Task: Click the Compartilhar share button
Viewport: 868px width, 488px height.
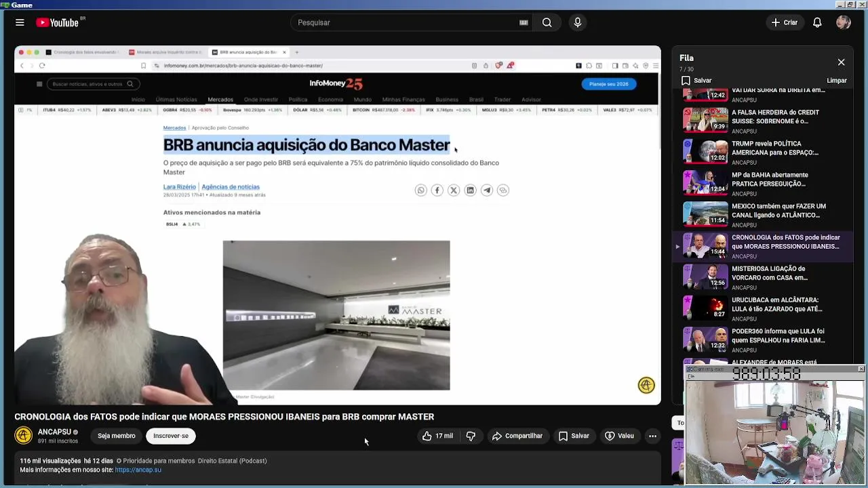Action: (517, 436)
